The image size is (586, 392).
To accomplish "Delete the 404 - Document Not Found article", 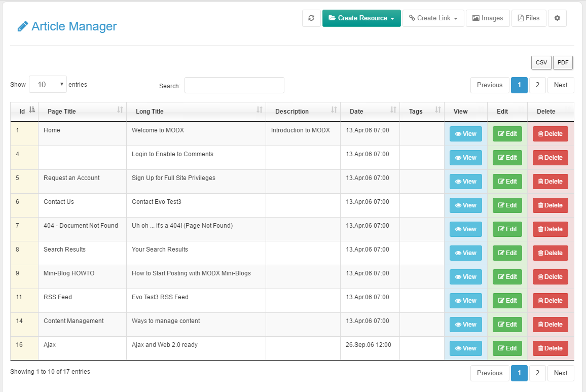I will pyautogui.click(x=550, y=229).
